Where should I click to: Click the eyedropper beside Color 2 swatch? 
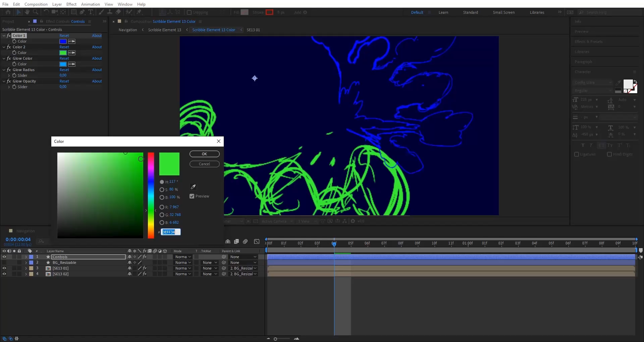pyautogui.click(x=72, y=53)
